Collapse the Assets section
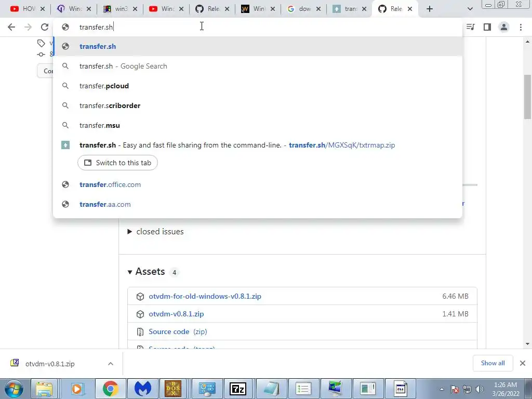 (x=146, y=272)
